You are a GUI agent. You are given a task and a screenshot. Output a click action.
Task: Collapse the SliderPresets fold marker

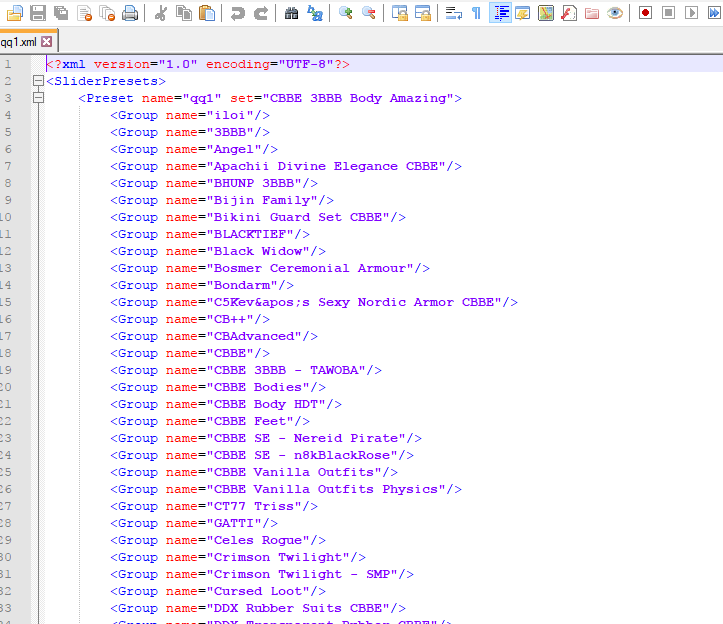click(x=39, y=81)
